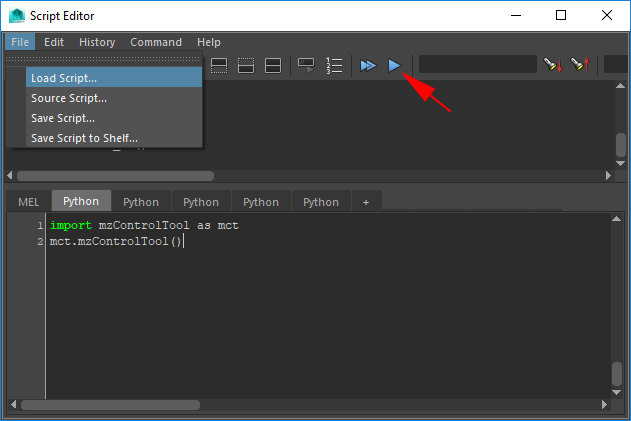631x421 pixels.
Task: Click the Execute play button
Action: coord(394,65)
